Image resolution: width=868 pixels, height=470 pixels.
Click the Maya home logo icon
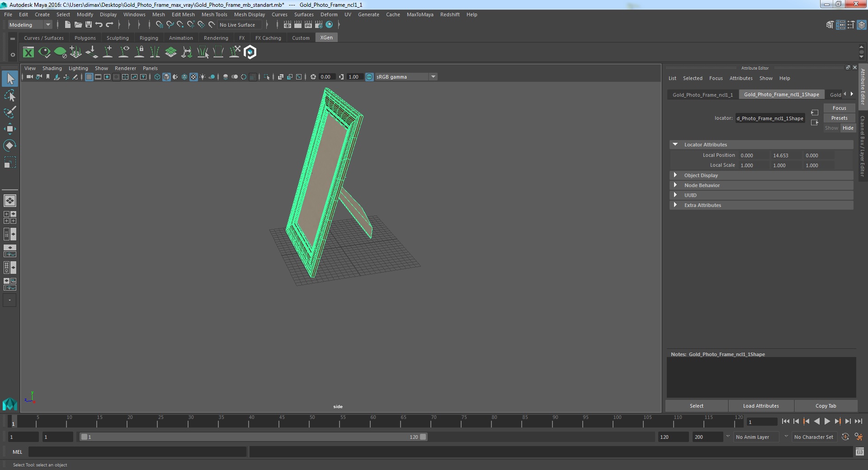pos(9,403)
